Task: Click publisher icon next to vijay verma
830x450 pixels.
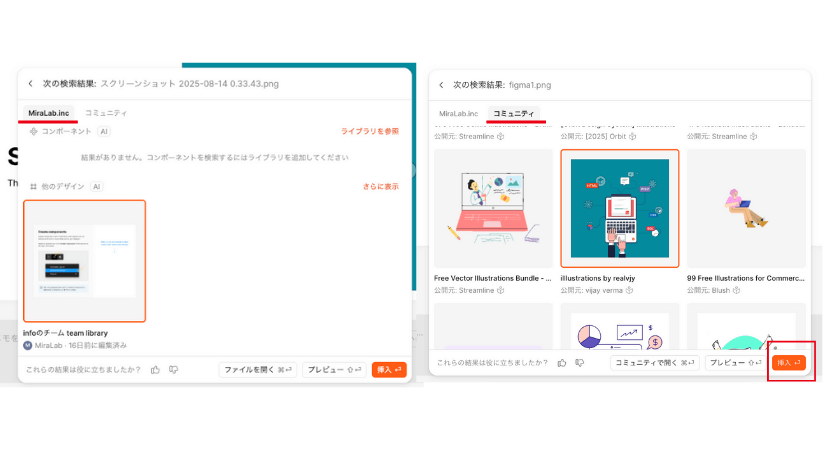Action: (x=629, y=290)
